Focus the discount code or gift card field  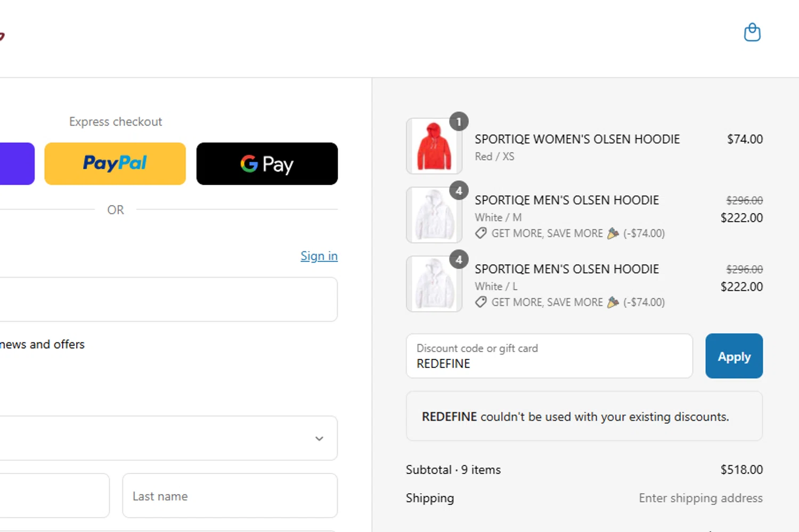click(x=549, y=356)
